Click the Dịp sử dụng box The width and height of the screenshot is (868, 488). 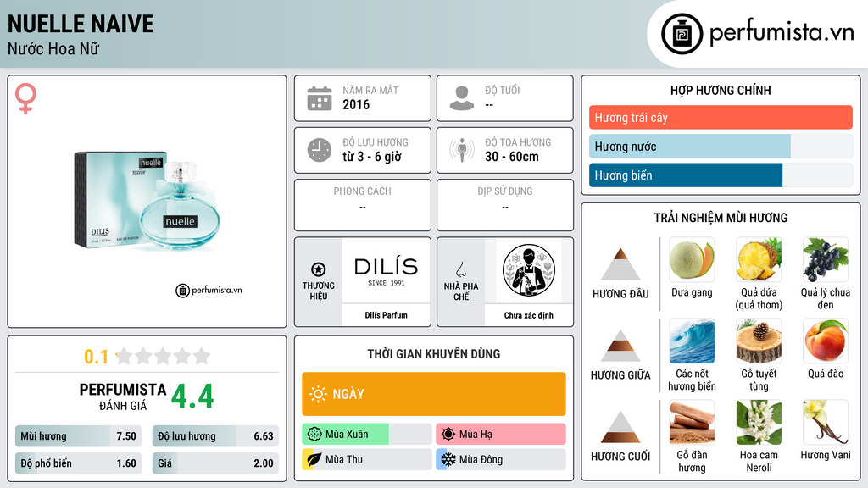tap(505, 205)
